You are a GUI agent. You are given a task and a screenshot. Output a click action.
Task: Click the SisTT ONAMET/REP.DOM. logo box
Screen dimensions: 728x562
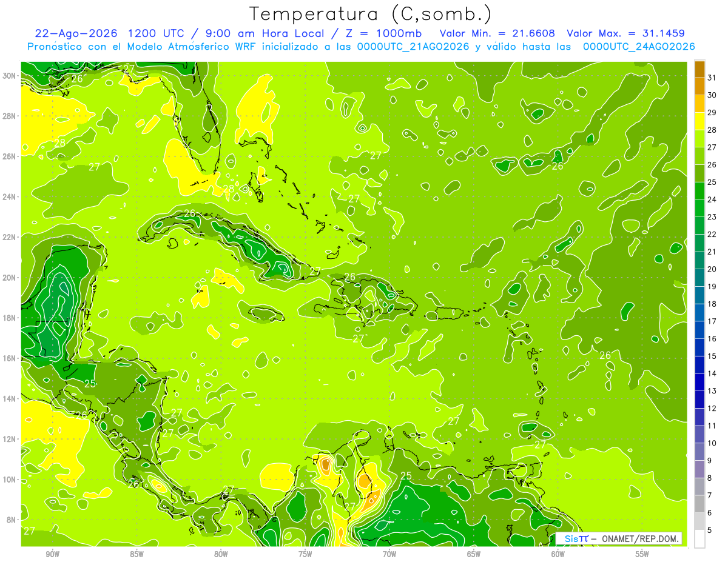[x=619, y=538]
